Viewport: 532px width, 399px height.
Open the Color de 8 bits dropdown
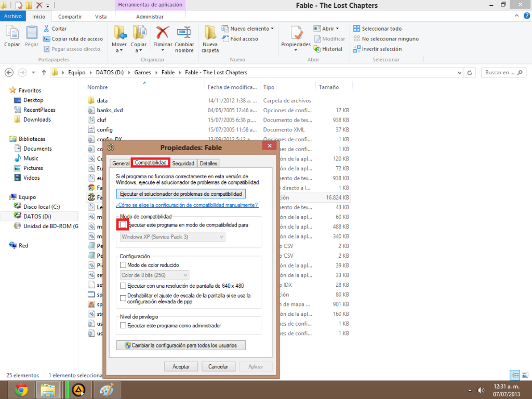coord(154,275)
